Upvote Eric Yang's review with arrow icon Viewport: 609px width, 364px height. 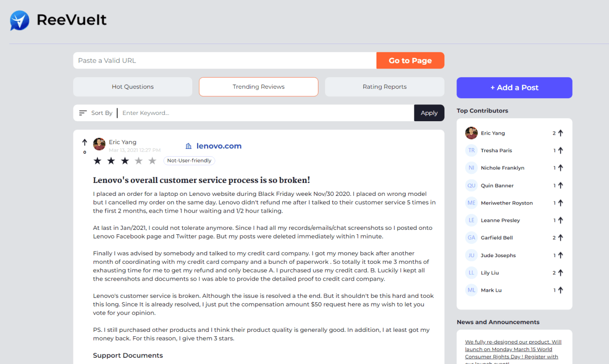pyautogui.click(x=85, y=142)
